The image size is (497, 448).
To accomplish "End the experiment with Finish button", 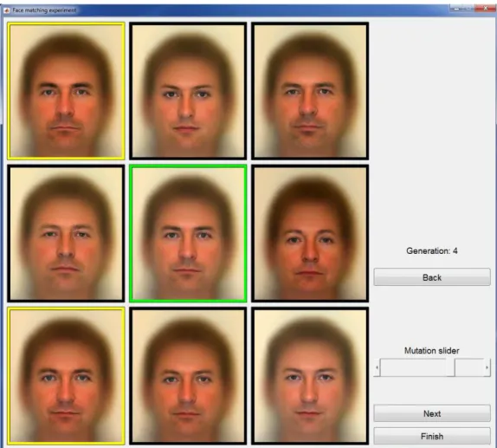I will coord(432,436).
